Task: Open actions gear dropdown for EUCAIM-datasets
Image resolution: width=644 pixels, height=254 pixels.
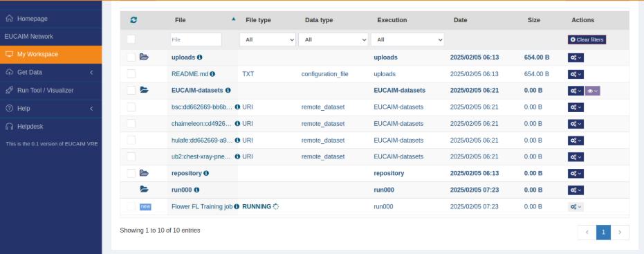Action: pos(576,91)
